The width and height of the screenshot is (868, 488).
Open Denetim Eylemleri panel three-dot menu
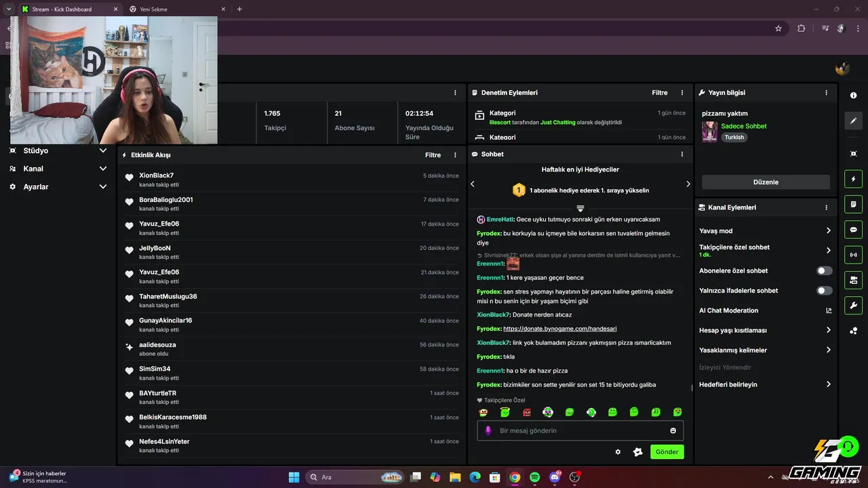[682, 93]
